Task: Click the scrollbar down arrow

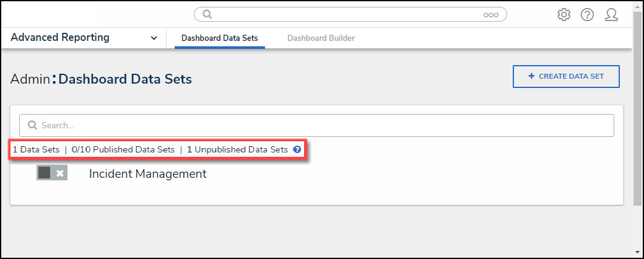Action: pyautogui.click(x=638, y=253)
